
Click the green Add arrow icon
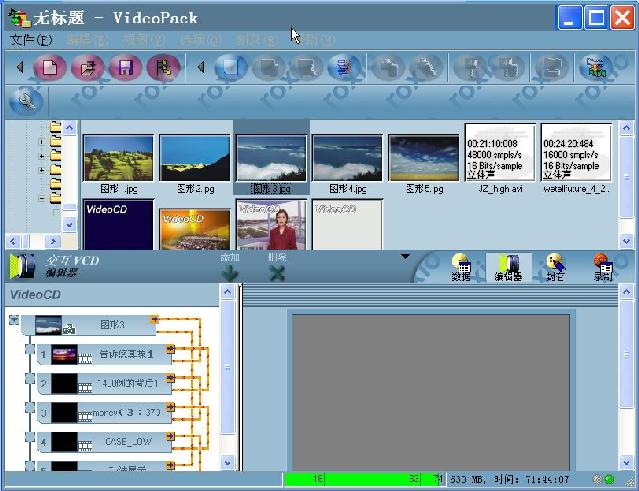pyautogui.click(x=230, y=272)
